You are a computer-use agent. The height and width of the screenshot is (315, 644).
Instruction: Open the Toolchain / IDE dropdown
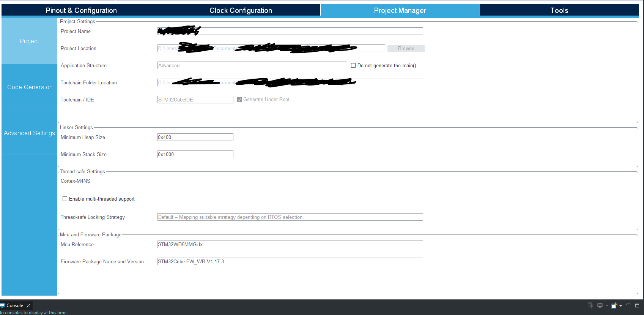pyautogui.click(x=195, y=100)
